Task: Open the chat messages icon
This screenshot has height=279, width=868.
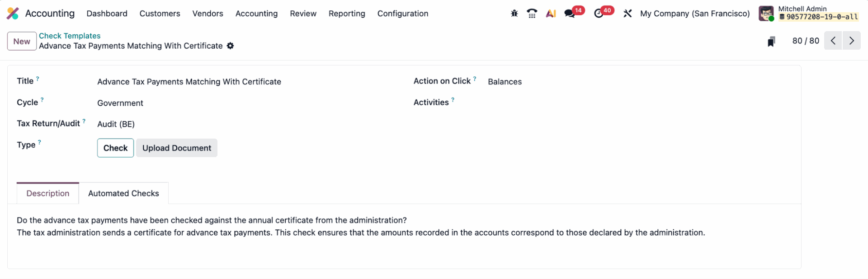Action: click(x=570, y=14)
